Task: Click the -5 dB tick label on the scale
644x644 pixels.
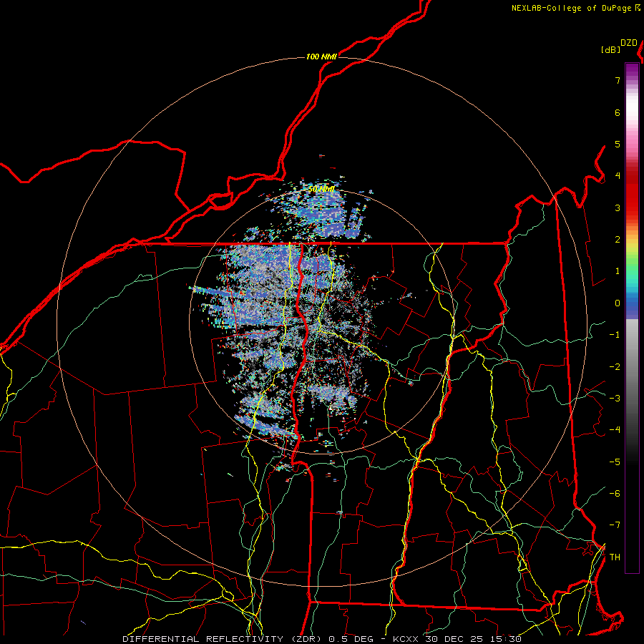Action: tap(615, 462)
